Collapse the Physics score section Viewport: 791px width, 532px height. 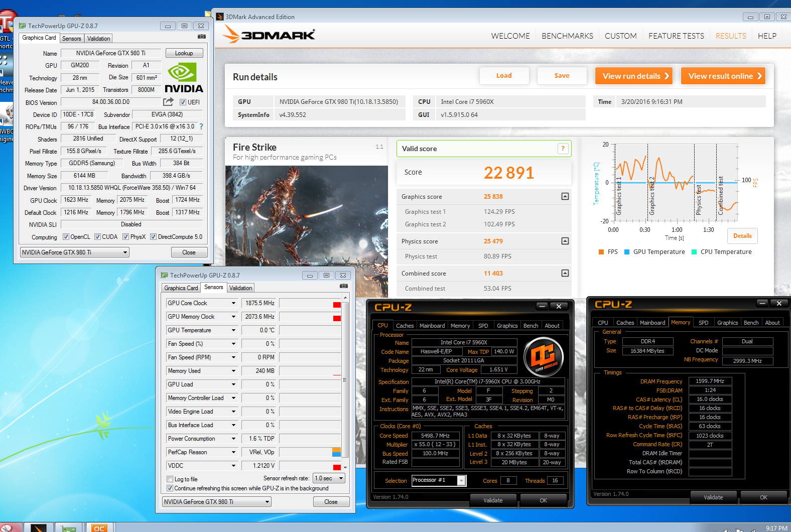pyautogui.click(x=565, y=241)
